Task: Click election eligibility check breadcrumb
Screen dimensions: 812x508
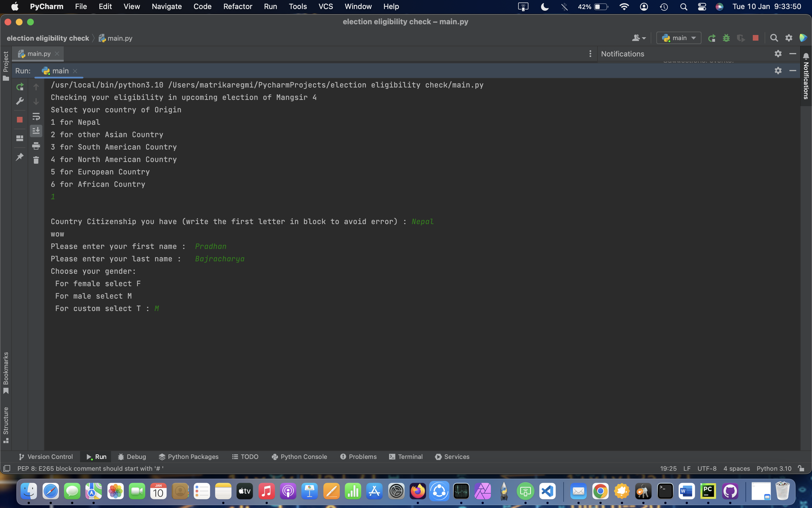Action: click(x=48, y=38)
